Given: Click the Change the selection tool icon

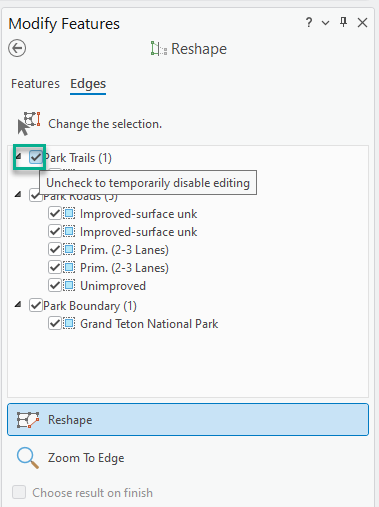Looking at the screenshot, I should pos(29,124).
